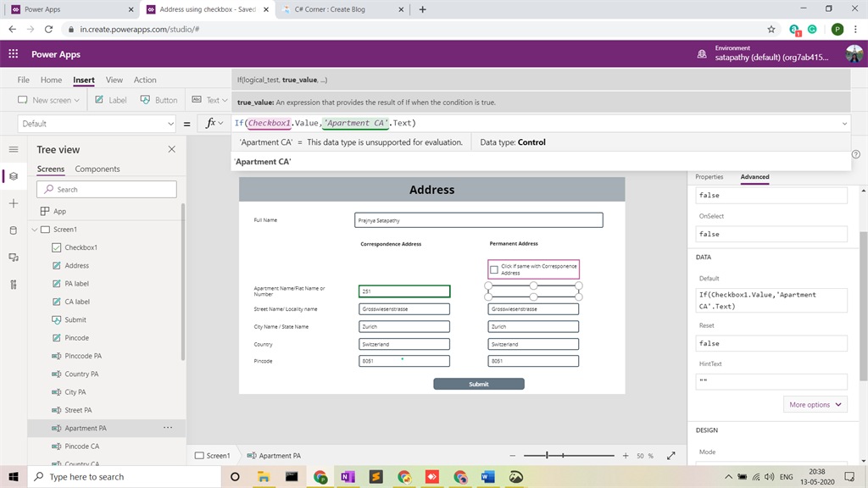The image size is (868, 488).
Task: Open Sublime Text from the taskbar
Action: point(376,476)
